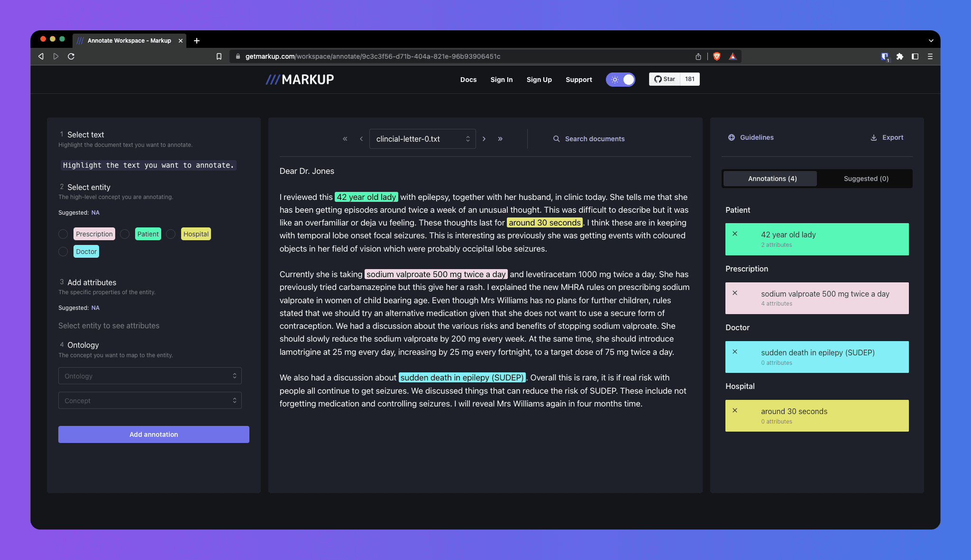
Task: Delete the 'around 30 seconds' annotation
Action: (x=735, y=410)
